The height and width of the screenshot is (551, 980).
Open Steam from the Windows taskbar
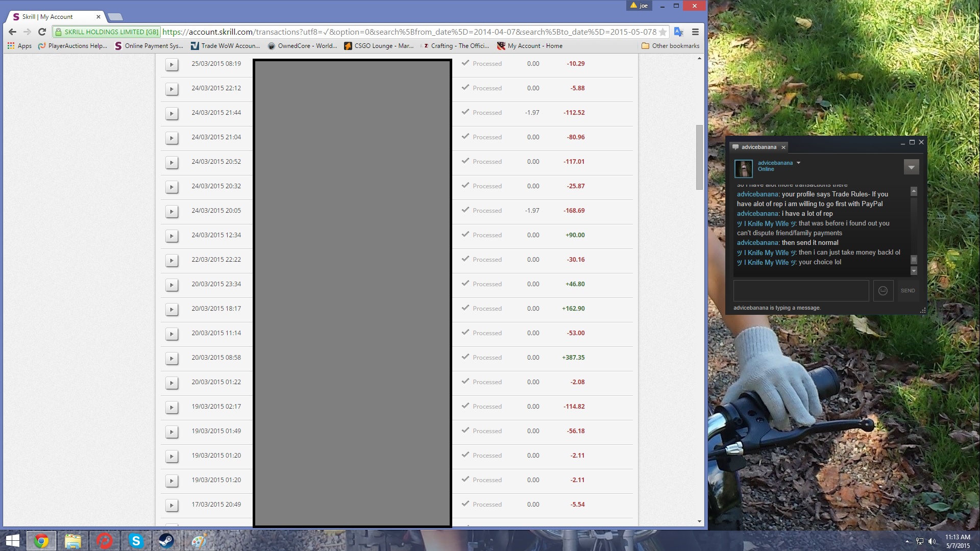click(167, 541)
